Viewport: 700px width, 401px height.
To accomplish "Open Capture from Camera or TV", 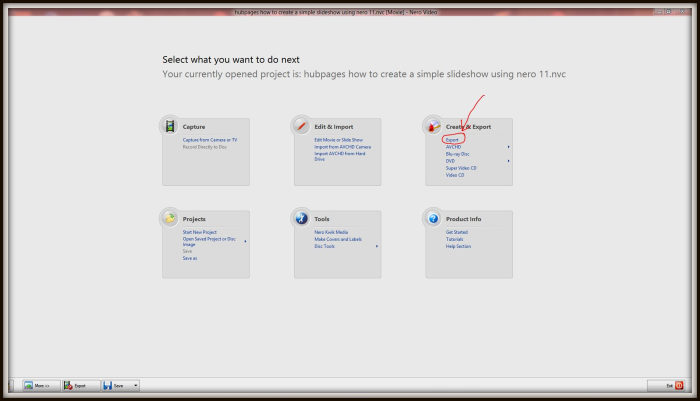I will click(210, 140).
